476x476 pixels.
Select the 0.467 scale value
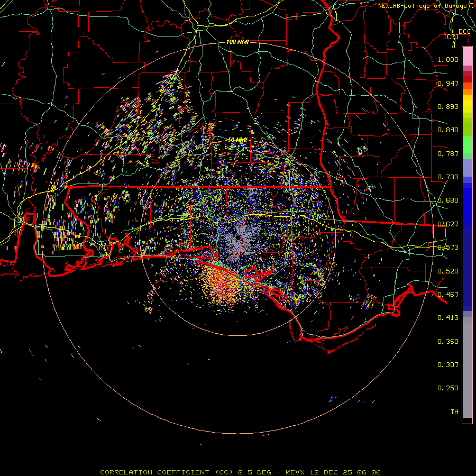click(x=448, y=295)
